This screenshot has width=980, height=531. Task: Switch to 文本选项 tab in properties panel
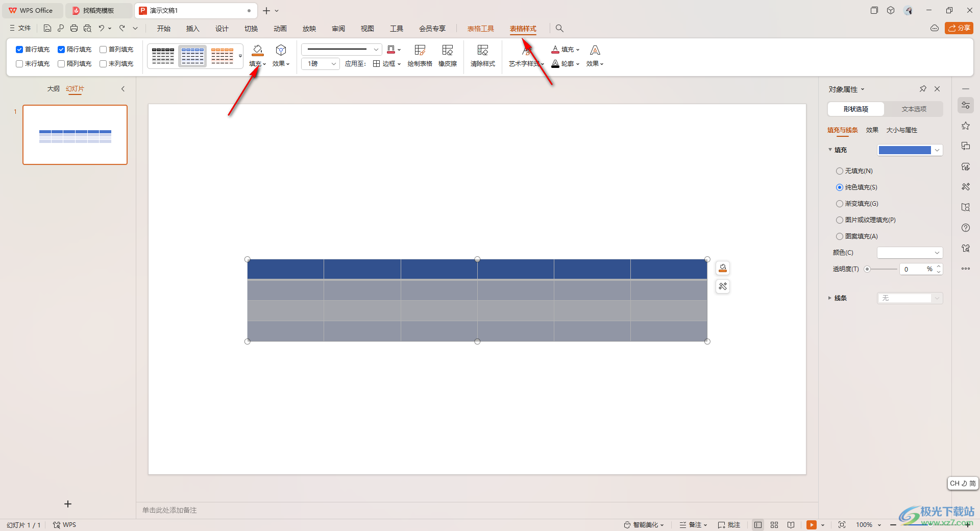(x=914, y=109)
